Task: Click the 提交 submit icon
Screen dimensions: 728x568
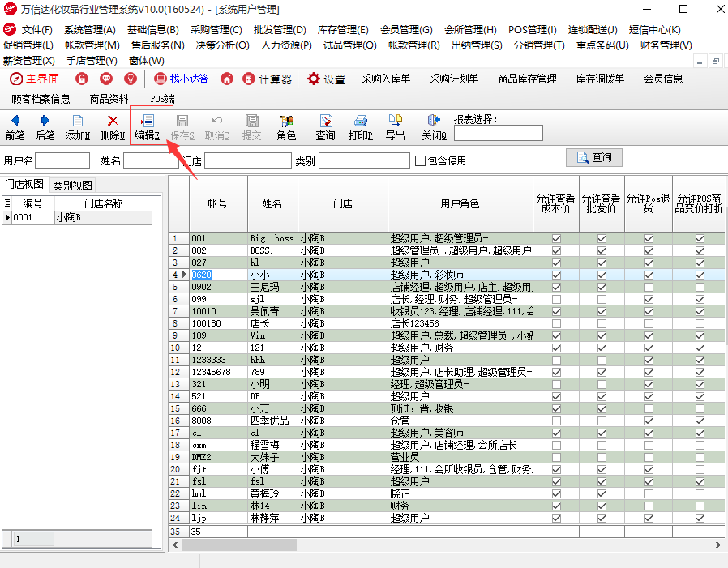Action: [x=251, y=121]
